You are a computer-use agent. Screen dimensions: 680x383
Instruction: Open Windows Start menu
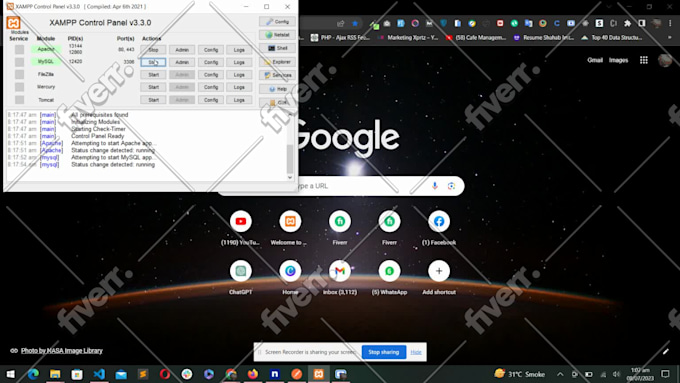10,374
